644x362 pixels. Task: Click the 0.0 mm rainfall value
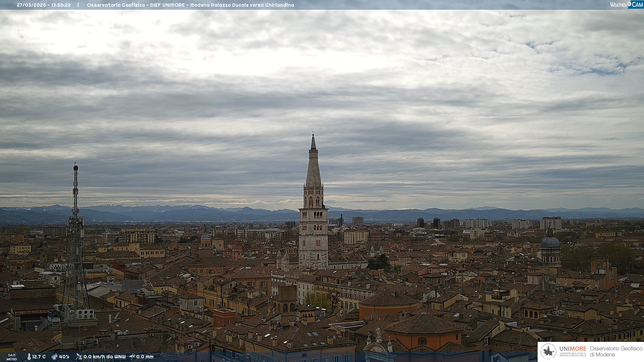(x=145, y=357)
